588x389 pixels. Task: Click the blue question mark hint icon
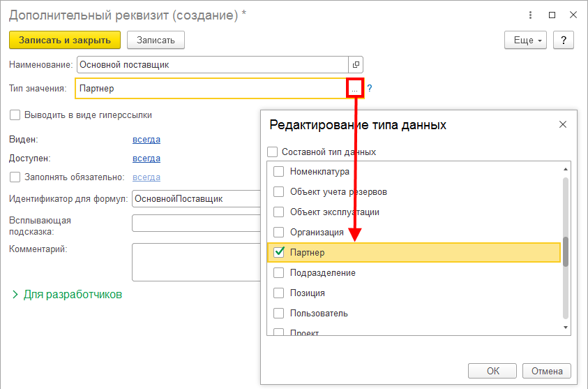click(x=370, y=89)
